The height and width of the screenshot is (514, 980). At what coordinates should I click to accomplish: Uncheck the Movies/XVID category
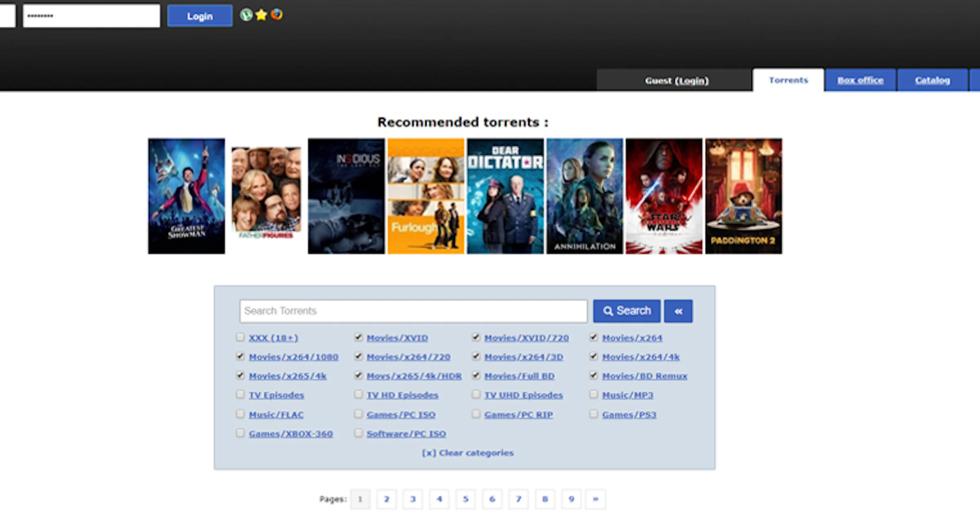358,337
